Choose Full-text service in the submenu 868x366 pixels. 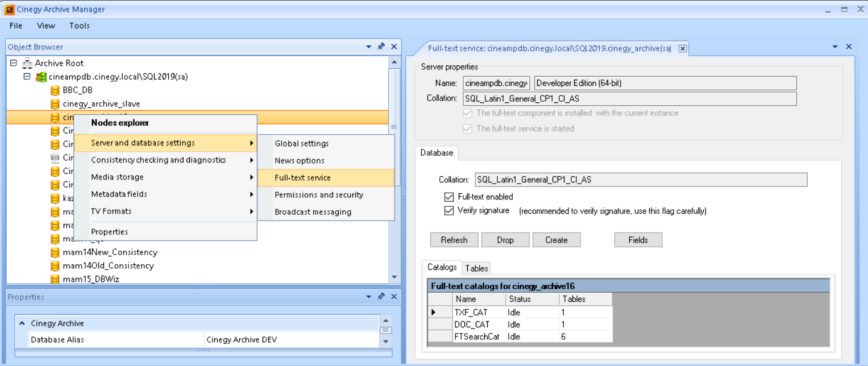click(326, 178)
